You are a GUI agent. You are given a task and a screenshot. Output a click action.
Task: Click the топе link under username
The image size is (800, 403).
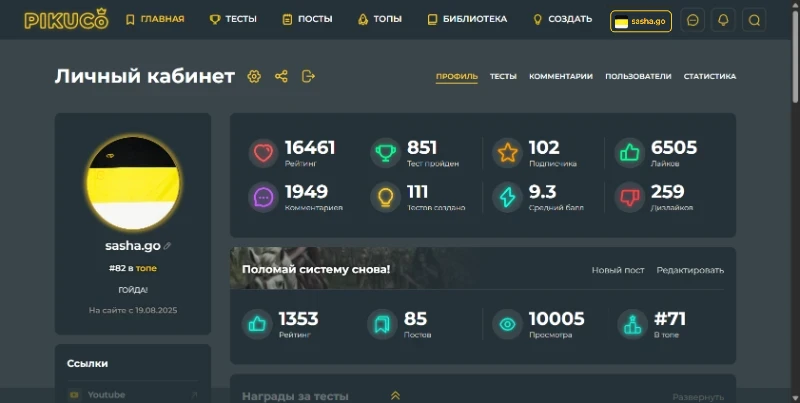click(146, 268)
